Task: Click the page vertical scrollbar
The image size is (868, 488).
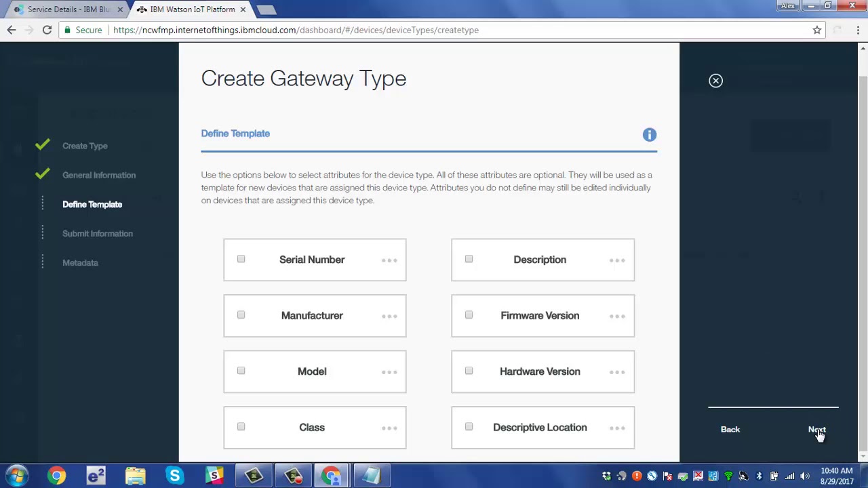Action: click(863, 264)
